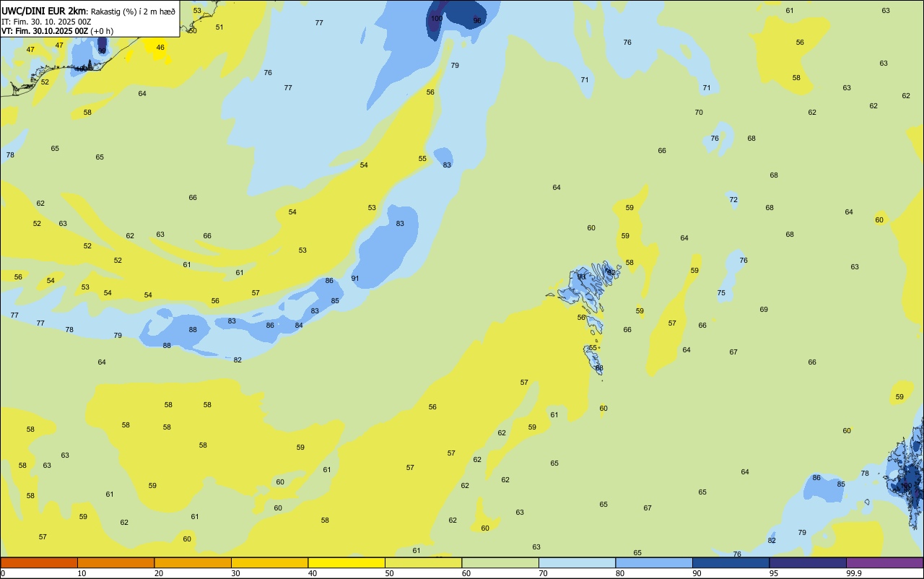
Task: Select the 20–30 amber legend swatch
Action: [x=193, y=562]
